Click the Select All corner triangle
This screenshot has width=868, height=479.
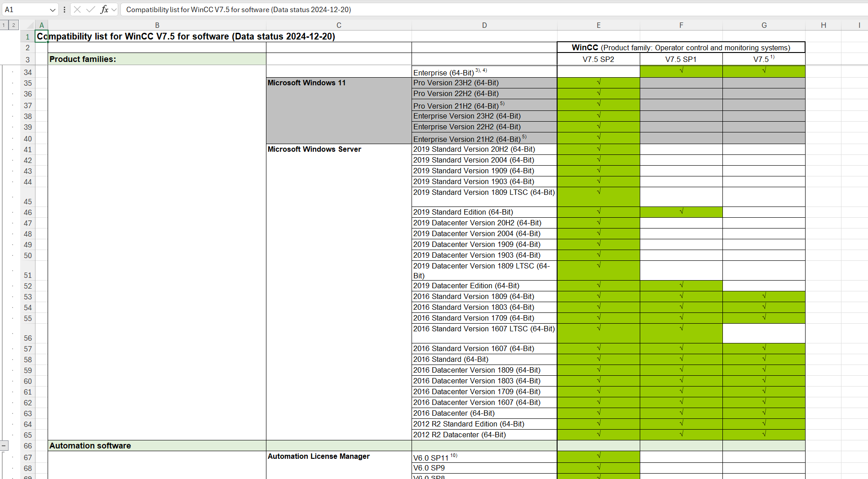tap(30, 25)
